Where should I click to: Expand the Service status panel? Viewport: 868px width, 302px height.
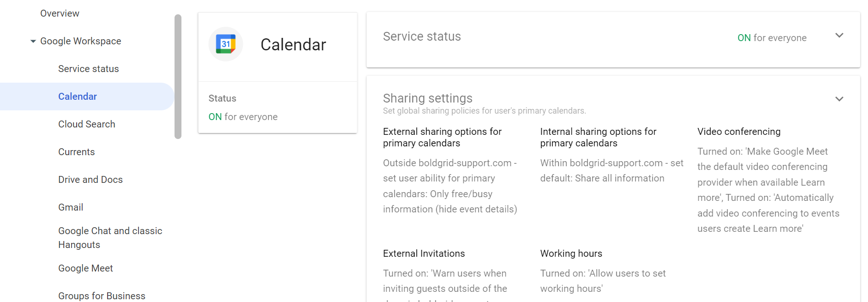(x=839, y=35)
